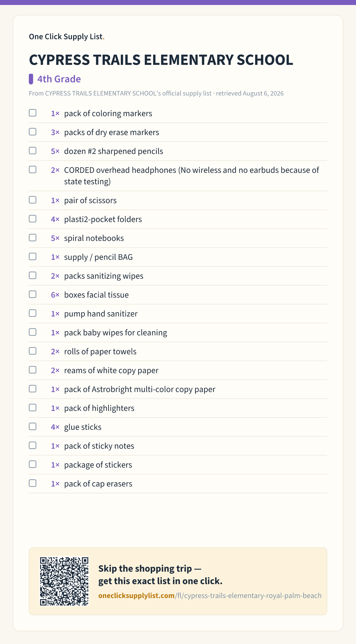The width and height of the screenshot is (356, 644).
Task: Check the Astrobright multi-color copy paper box
Action: click(x=33, y=389)
